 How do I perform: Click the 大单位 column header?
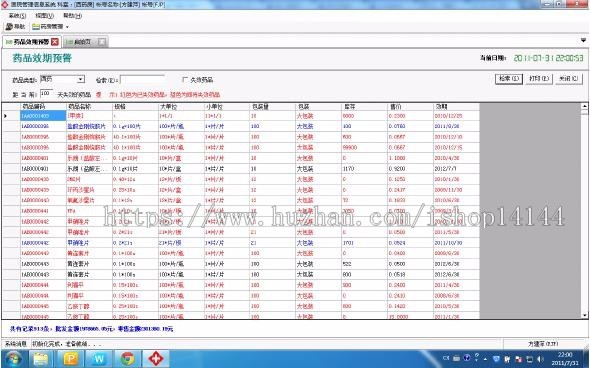click(181, 107)
